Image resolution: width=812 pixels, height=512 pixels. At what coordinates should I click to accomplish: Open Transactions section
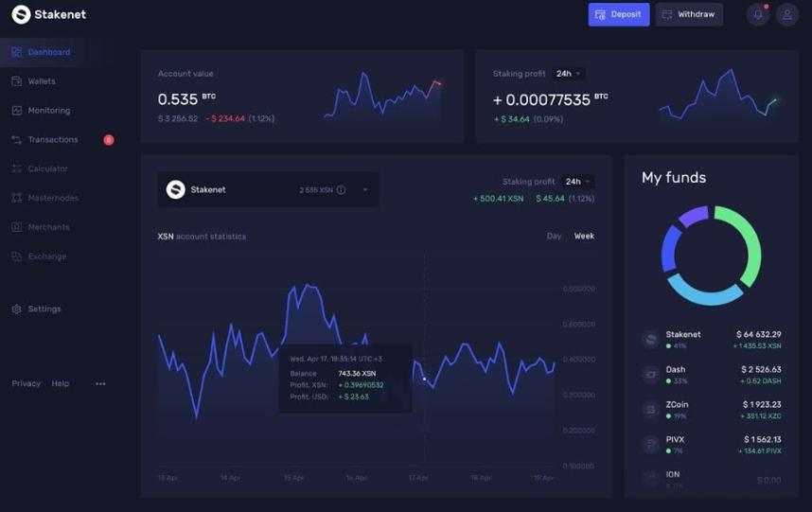53,140
